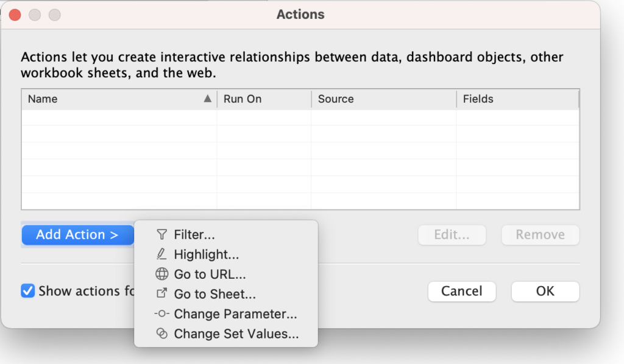The width and height of the screenshot is (624, 364).
Task: Click the Filter funnel icon
Action: 161,234
